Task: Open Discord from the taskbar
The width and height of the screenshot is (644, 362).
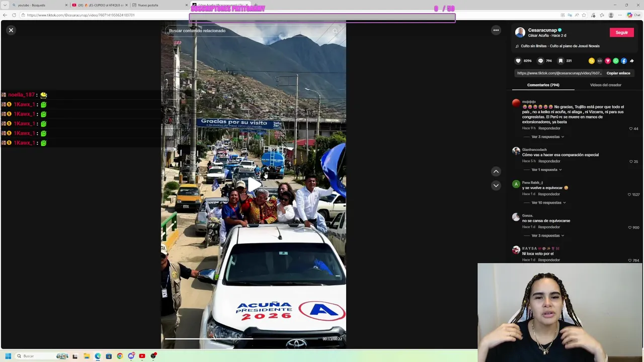Action: (x=131, y=356)
